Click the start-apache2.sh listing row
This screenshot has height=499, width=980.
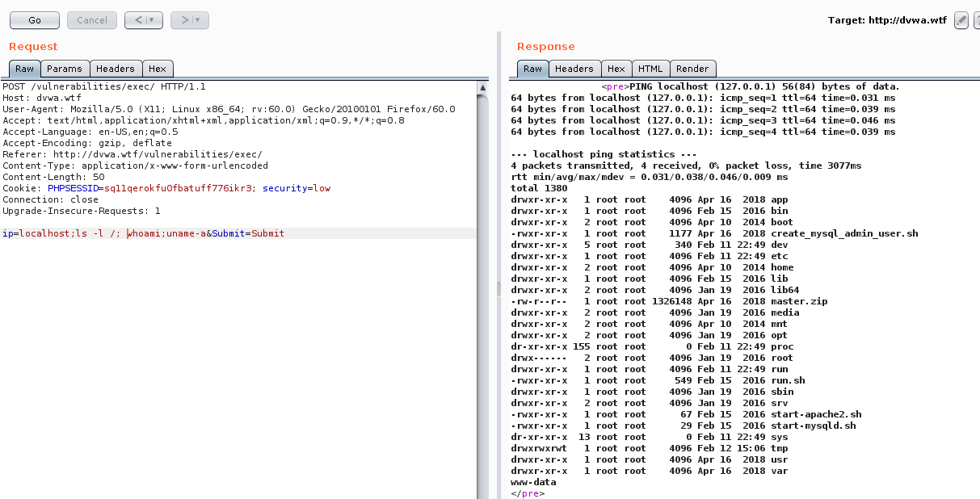click(687, 414)
